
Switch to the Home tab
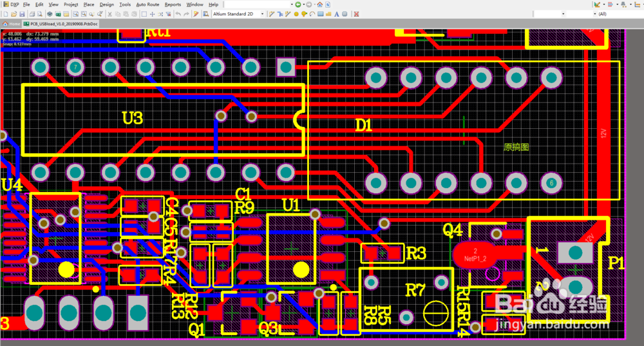[12, 24]
